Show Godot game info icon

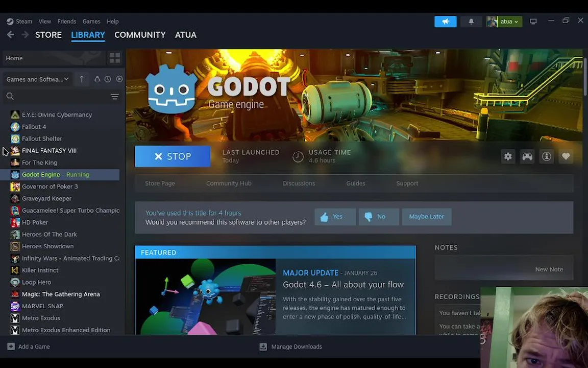click(546, 156)
